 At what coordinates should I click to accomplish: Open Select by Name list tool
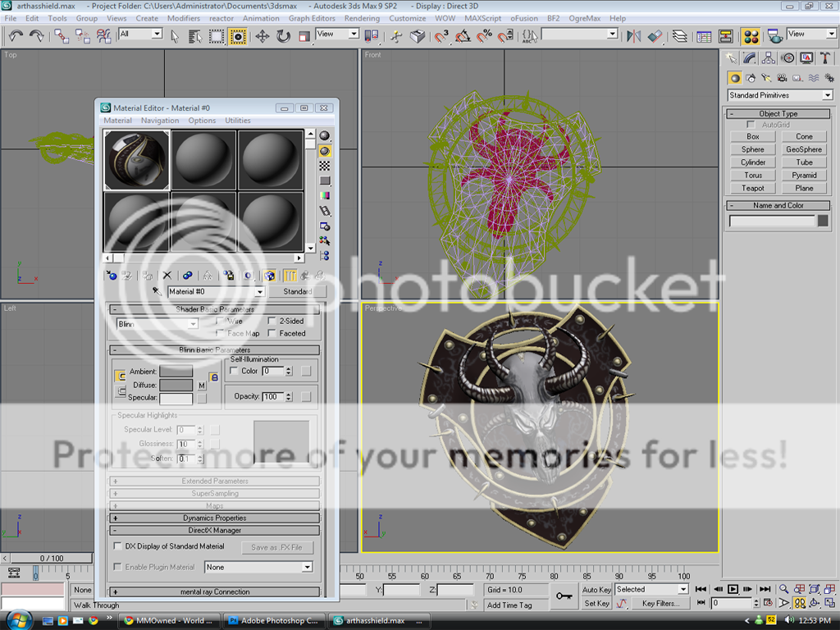coord(195,36)
